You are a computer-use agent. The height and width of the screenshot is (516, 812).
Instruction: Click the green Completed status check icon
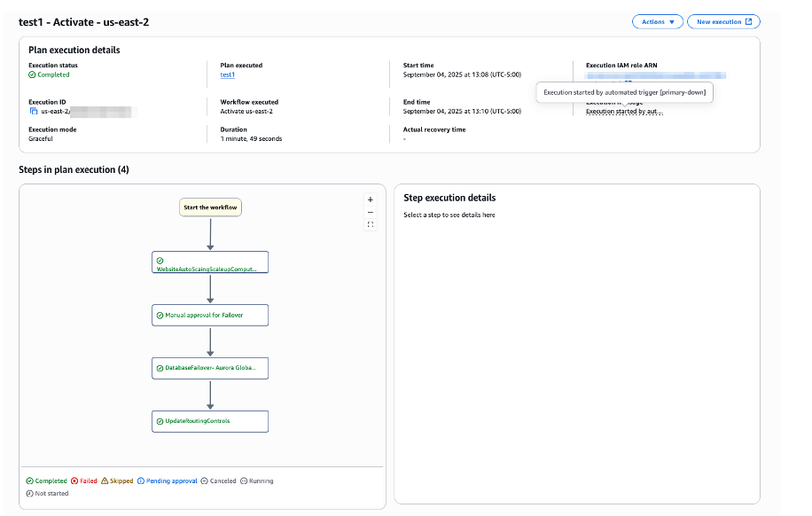[x=32, y=75]
